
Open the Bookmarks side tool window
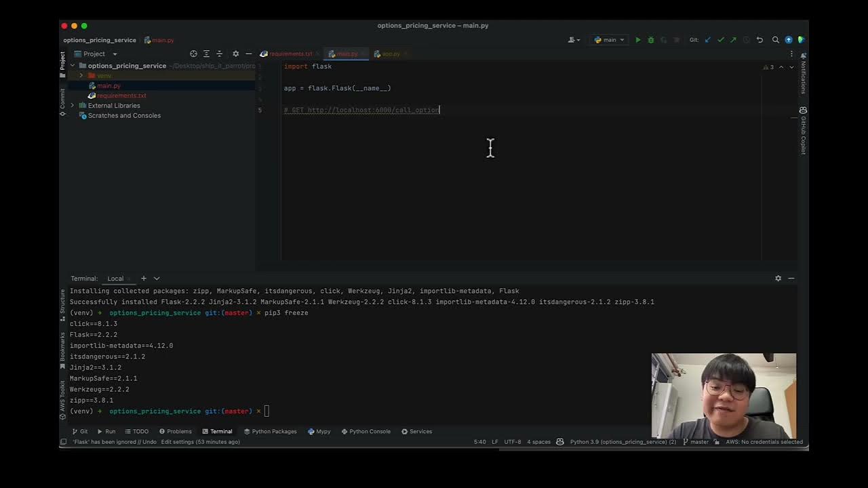[62, 350]
